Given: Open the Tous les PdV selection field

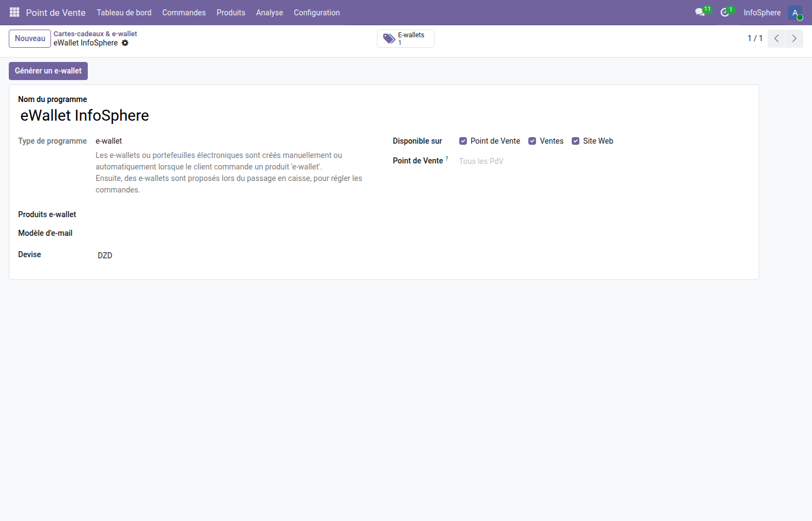Looking at the screenshot, I should 481,161.
